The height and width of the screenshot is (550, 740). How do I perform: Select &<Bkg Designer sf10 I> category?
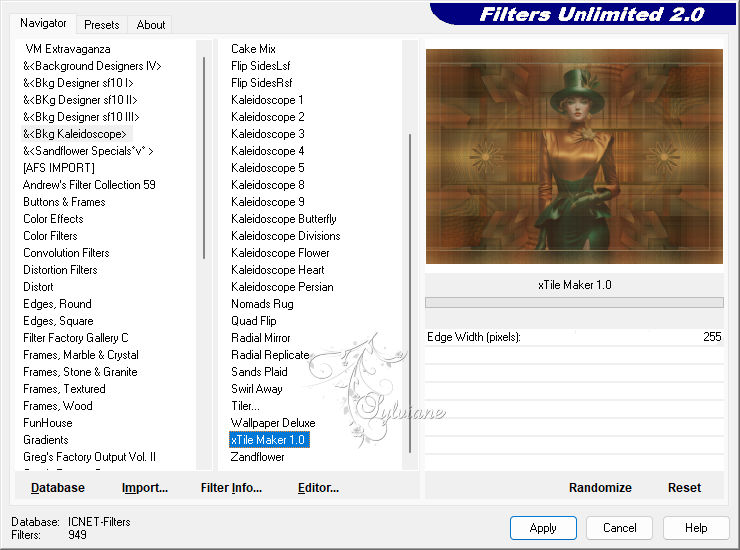pyautogui.click(x=78, y=83)
